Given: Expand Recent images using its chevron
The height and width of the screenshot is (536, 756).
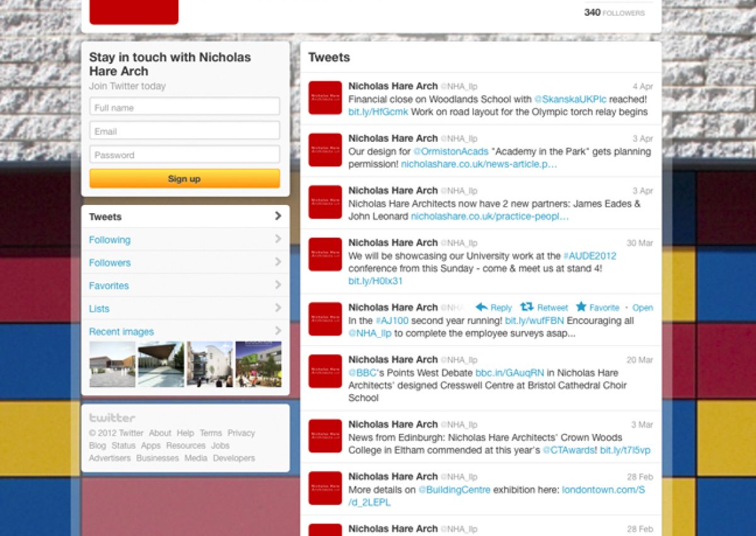Looking at the screenshot, I should pyautogui.click(x=278, y=330).
